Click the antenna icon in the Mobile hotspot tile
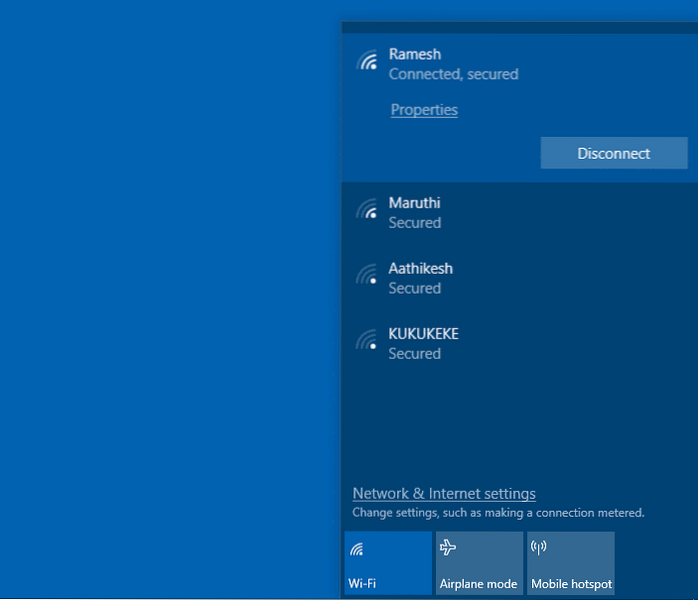Screen dimensions: 698x600 click(x=539, y=548)
